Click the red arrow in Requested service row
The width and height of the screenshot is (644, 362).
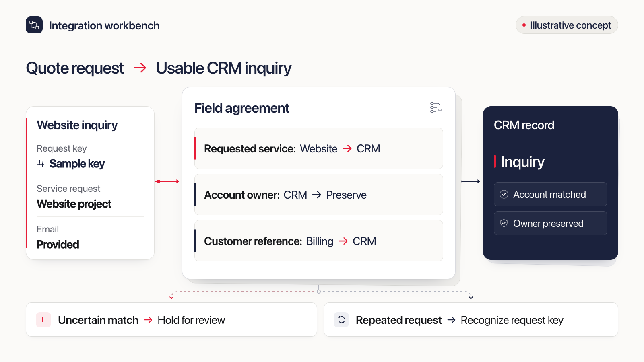coord(347,149)
